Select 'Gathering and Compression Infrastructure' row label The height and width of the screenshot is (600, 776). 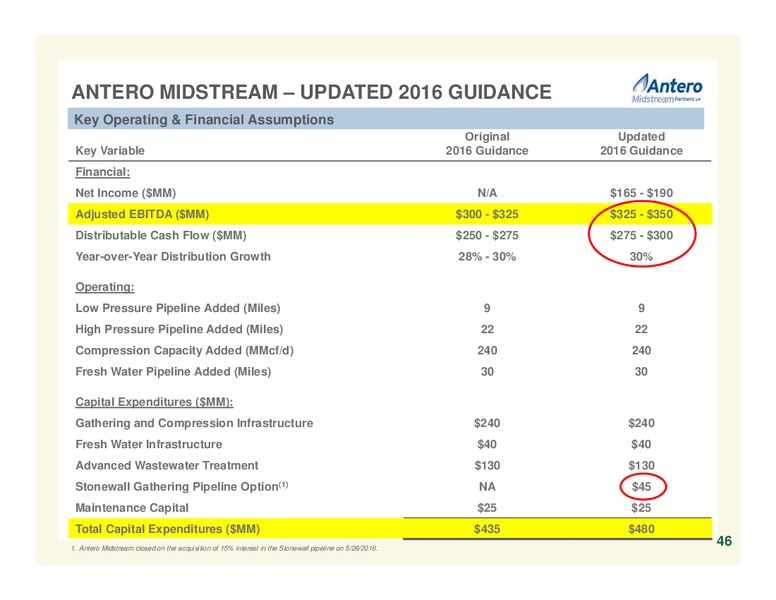click(x=194, y=423)
